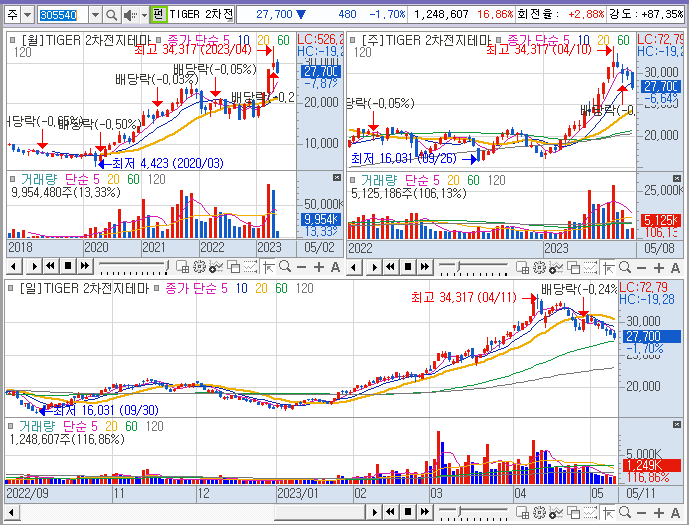Click the stock code field 305540
This screenshot has width=689, height=525.
[x=62, y=15]
